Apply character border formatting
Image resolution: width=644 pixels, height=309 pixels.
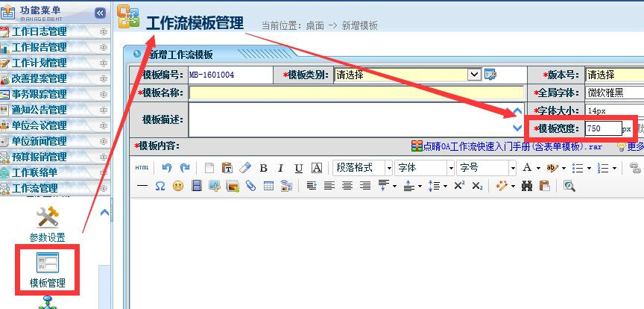317,168
